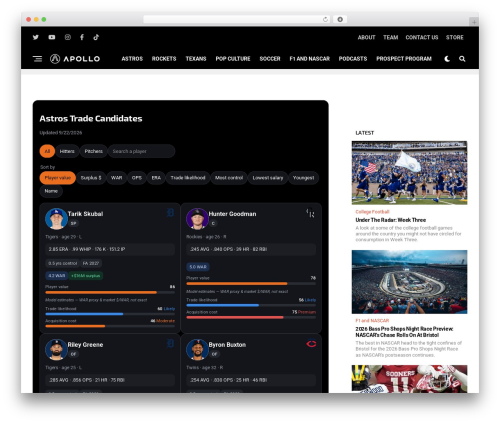Sort by Most control

pyautogui.click(x=229, y=178)
